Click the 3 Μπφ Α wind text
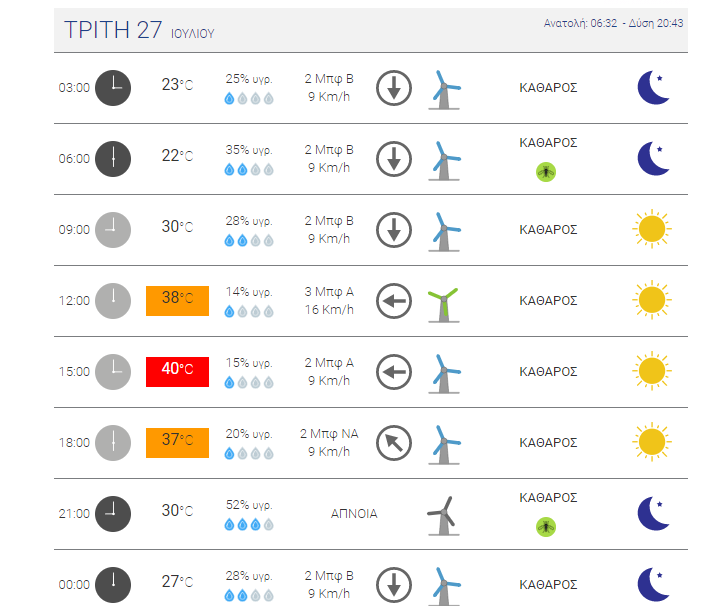The image size is (715, 606). coord(330,292)
